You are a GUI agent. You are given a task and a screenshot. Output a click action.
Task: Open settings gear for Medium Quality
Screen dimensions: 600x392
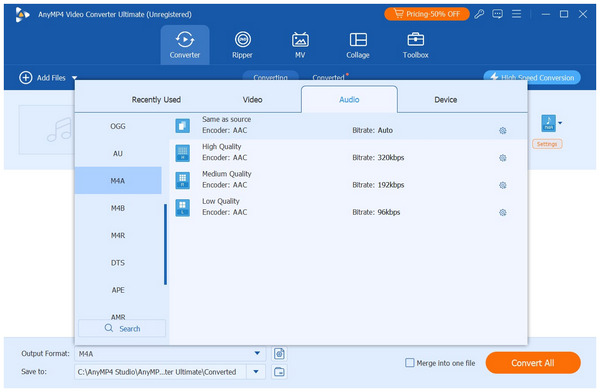(503, 185)
